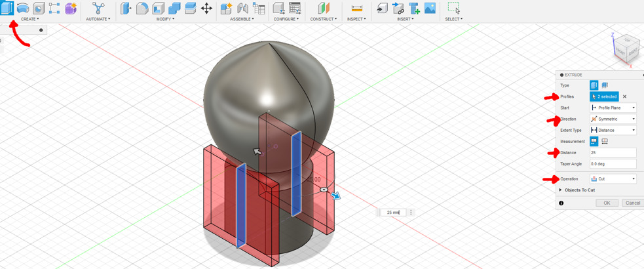Select the Move/Copy four-arrow icon

[x=206, y=8]
